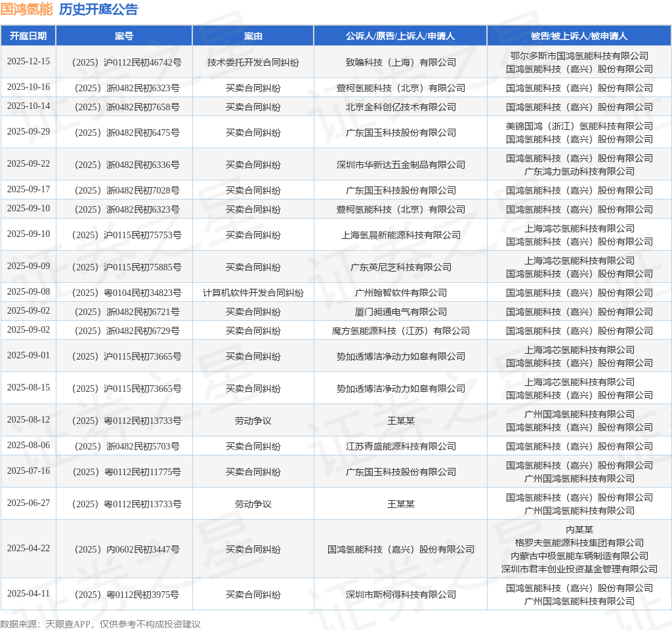Click the 历史开庭公告 heading
The height and width of the screenshot is (630, 672).
(x=98, y=9)
